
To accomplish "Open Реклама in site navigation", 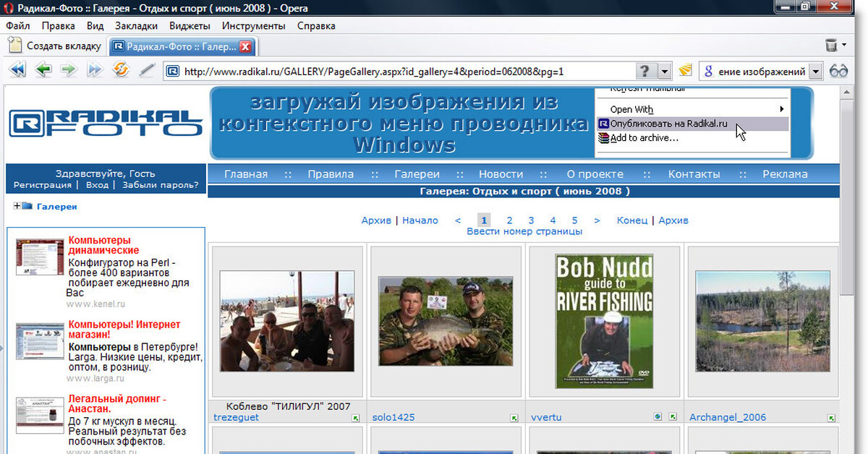I will coord(785,174).
